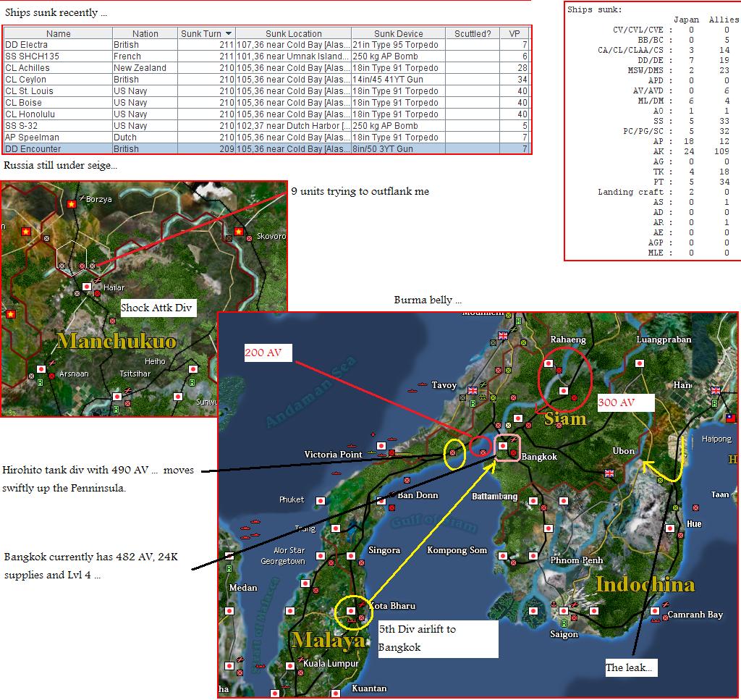The height and width of the screenshot is (700, 741).
Task: Click the Japanese base icon at Kompong Som
Action: (x=503, y=555)
